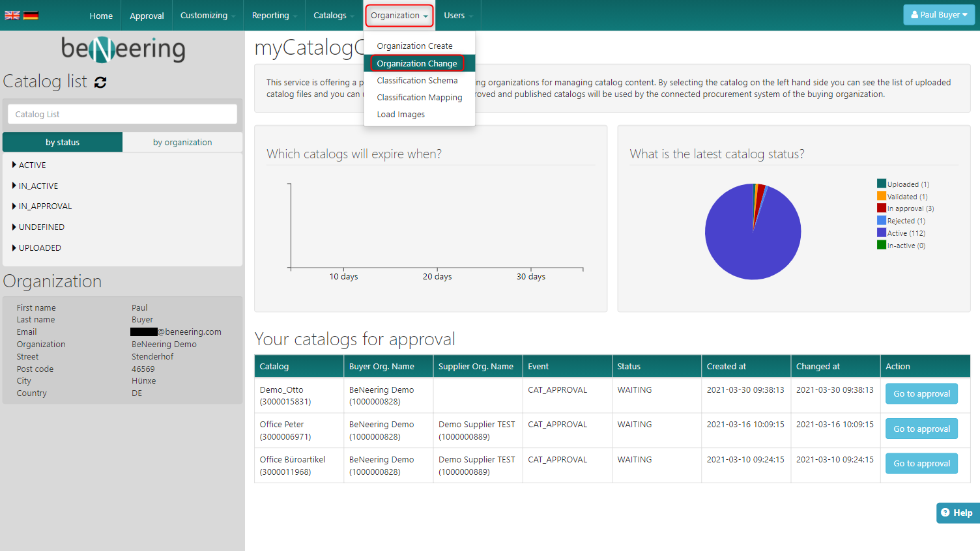This screenshot has height=551, width=980.
Task: Open the Customizing dropdown menu
Action: point(207,16)
